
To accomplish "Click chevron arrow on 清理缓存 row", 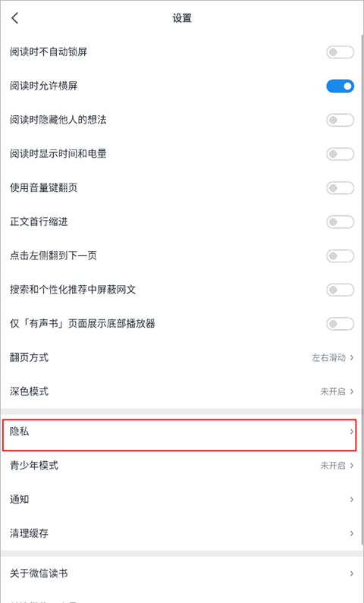I will pyautogui.click(x=351, y=533).
